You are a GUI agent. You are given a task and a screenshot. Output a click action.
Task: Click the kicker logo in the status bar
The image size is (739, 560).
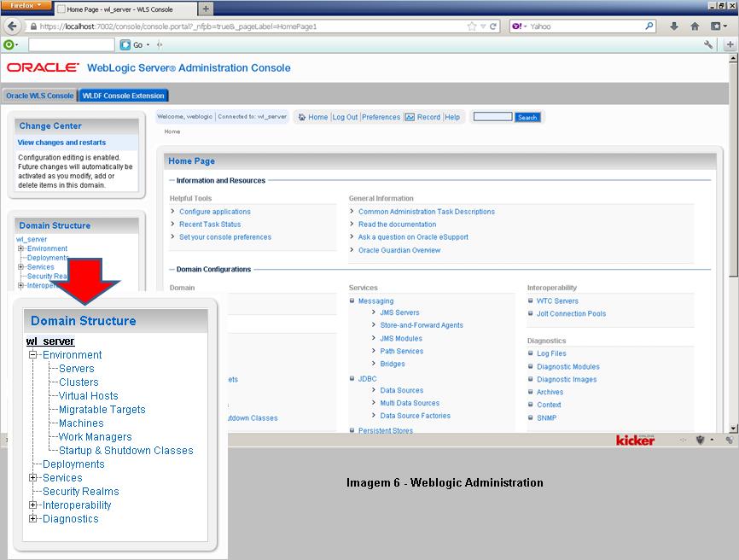click(635, 440)
